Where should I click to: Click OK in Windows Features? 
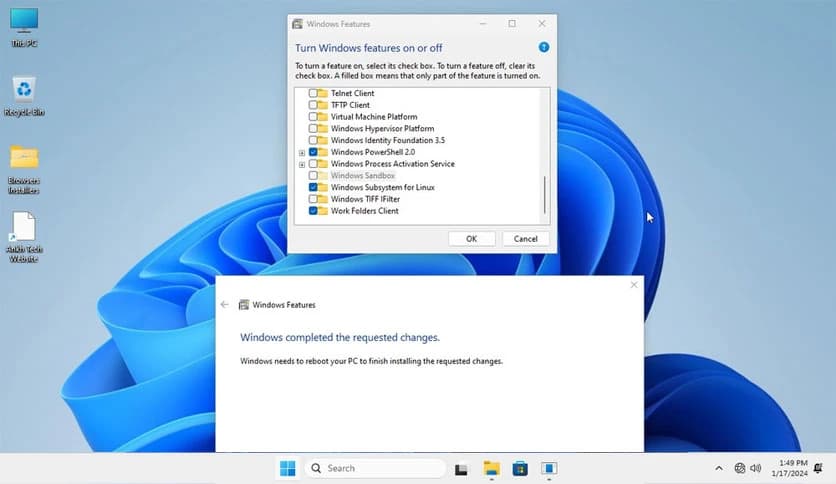(472, 239)
